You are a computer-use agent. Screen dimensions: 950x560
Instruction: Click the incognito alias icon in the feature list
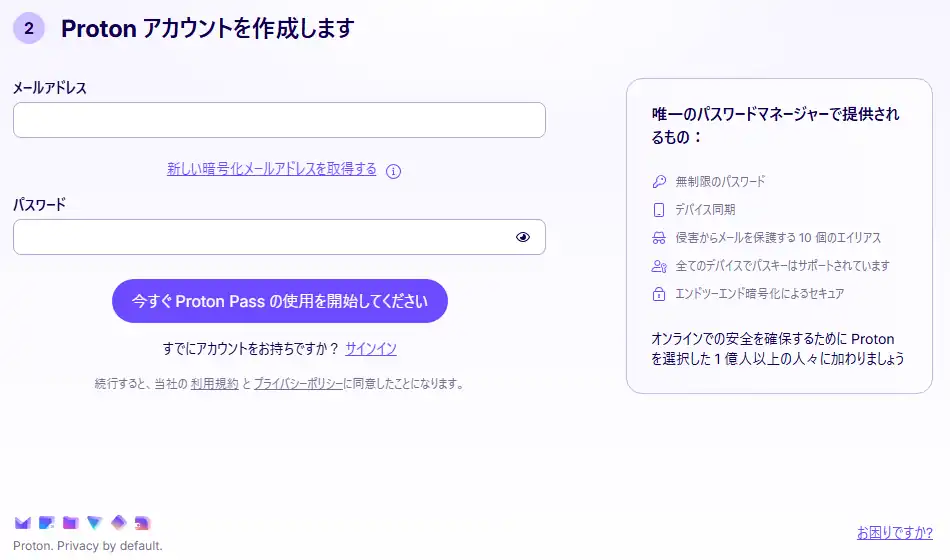659,238
